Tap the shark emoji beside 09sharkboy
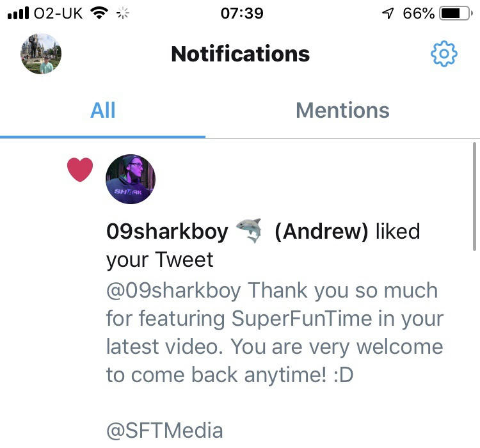This screenshot has height=448, width=480. click(x=249, y=230)
